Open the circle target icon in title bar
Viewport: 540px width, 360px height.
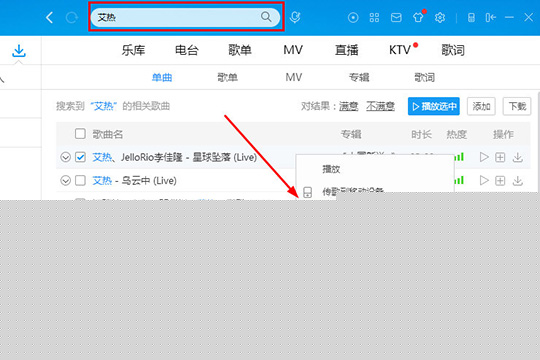click(353, 17)
